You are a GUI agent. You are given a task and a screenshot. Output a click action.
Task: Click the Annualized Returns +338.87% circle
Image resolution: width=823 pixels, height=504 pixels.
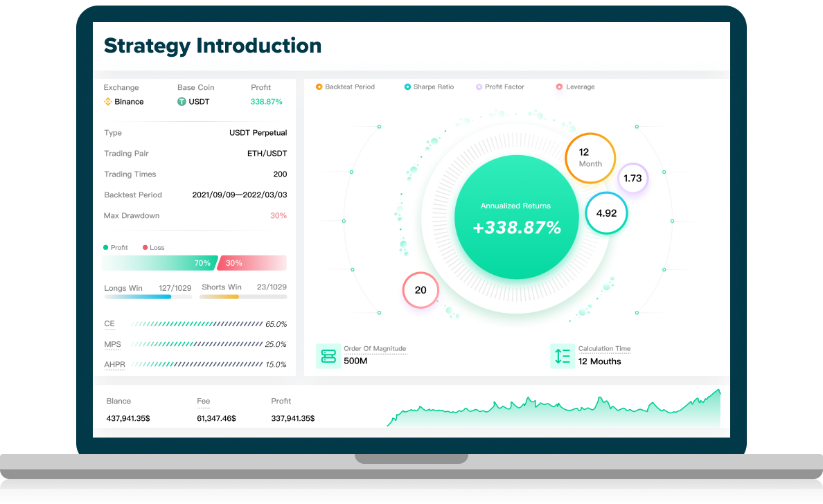click(x=517, y=217)
